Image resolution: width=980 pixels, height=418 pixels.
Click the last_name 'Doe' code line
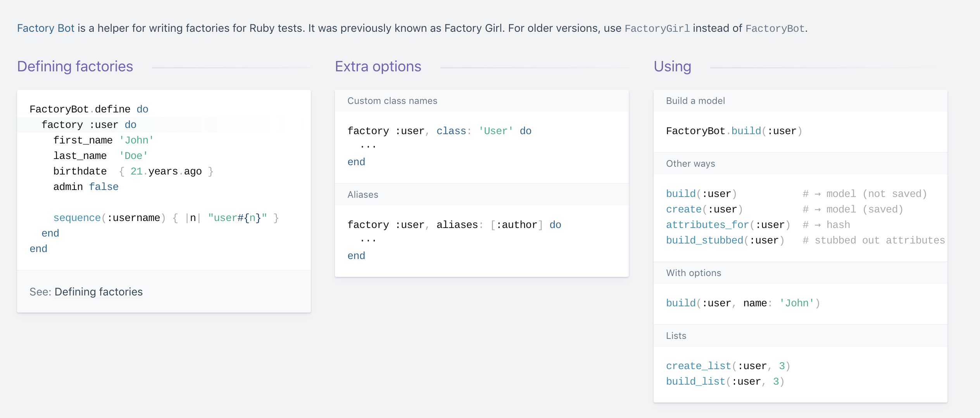pyautogui.click(x=101, y=156)
